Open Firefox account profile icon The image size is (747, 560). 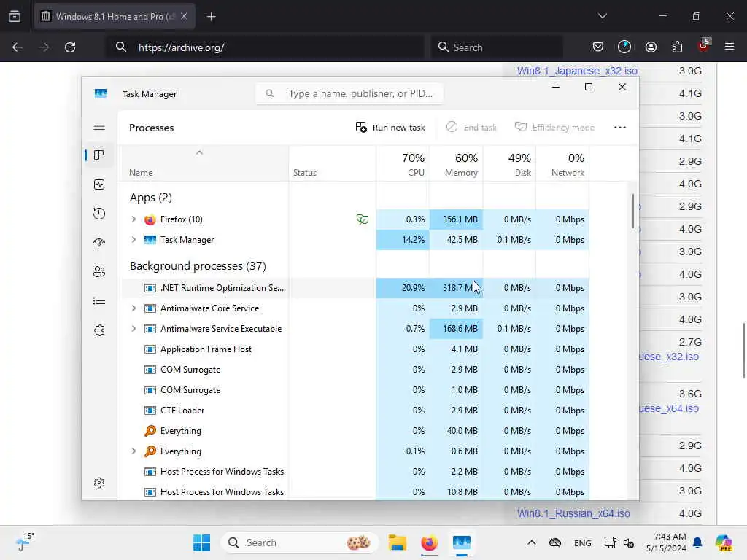(651, 47)
